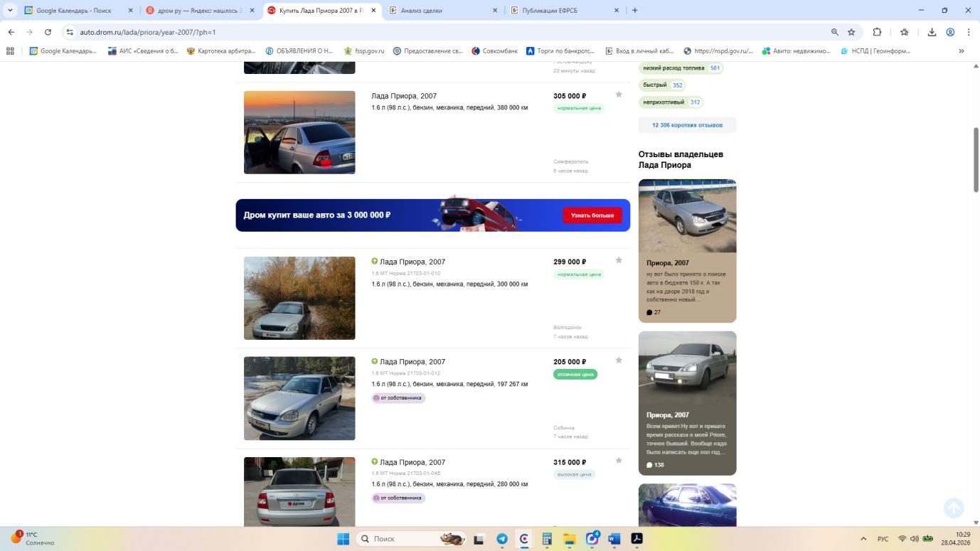Screen dimensions: 980x551
Task: Favorite the 305 000 ₽ Priora listing star
Action: coord(619,95)
